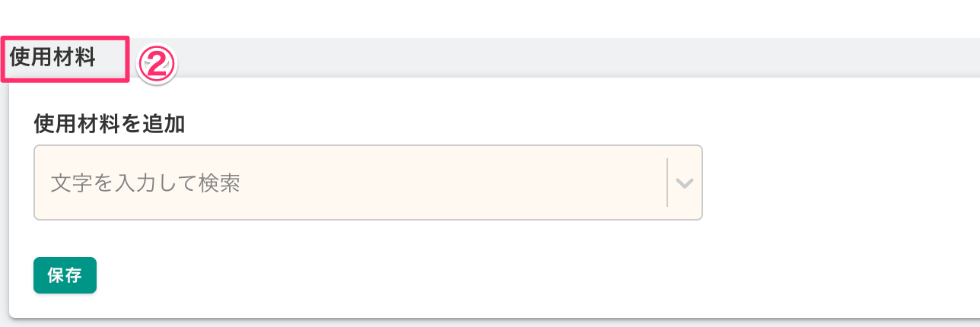This screenshot has width=980, height=327.
Task: Open the 使用材料 dropdown chevron
Action: point(685,183)
